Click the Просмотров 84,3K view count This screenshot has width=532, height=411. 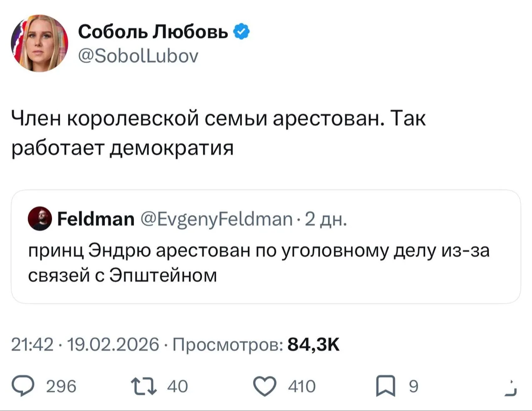pos(256,344)
